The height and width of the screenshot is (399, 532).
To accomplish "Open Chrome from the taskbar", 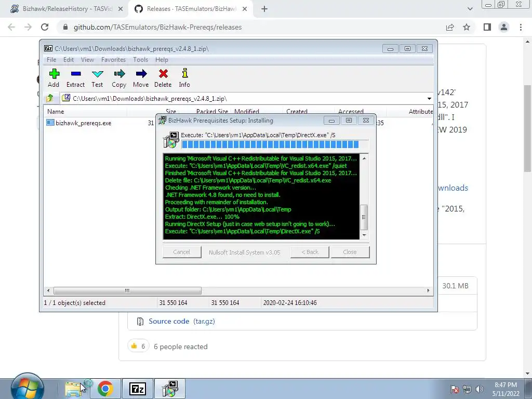I will coord(105,389).
